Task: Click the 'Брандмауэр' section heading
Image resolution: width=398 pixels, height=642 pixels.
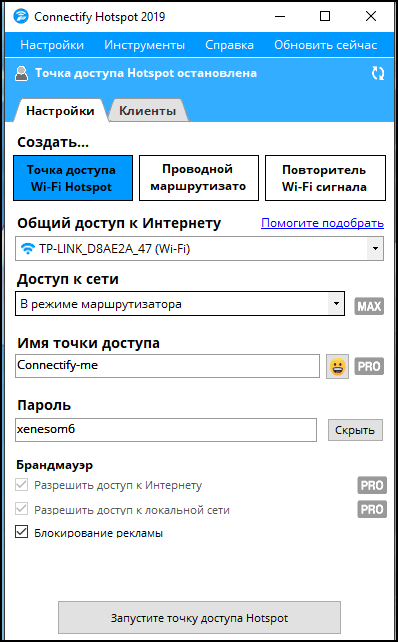Action: click(54, 465)
